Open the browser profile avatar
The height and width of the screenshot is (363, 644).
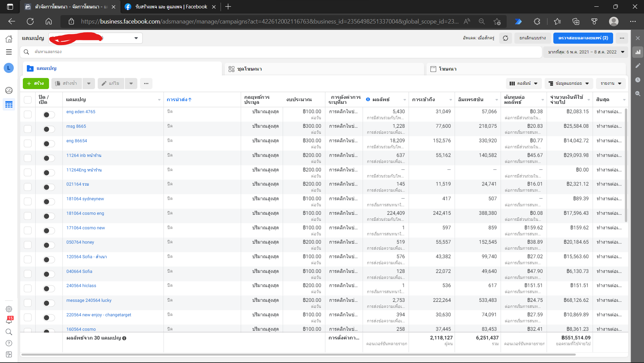(x=614, y=22)
